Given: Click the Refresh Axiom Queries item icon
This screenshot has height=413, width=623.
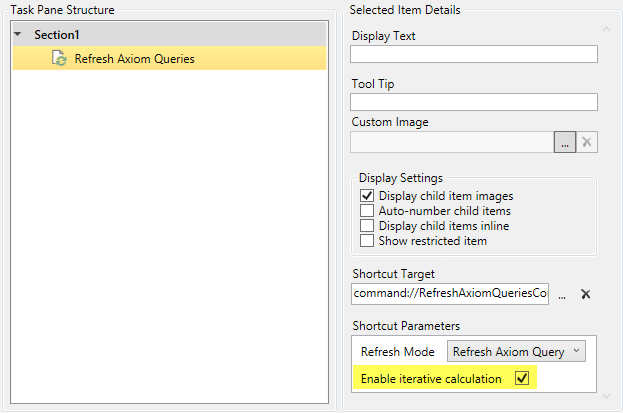Looking at the screenshot, I should click(59, 59).
